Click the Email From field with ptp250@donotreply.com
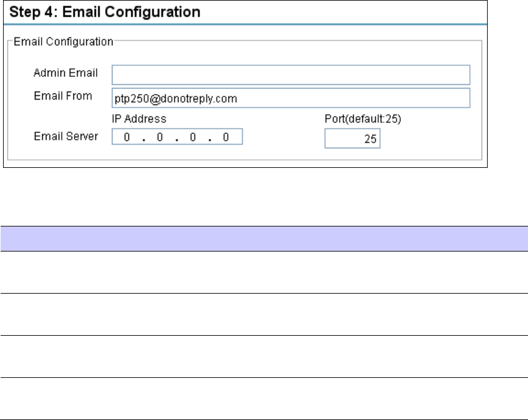This screenshot has height=420, width=528. tap(291, 98)
